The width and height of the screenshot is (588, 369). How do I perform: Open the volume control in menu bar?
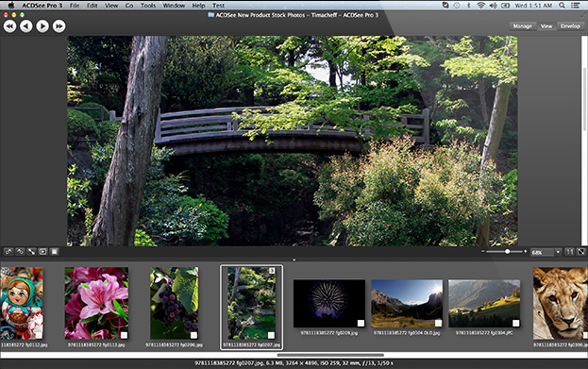[x=493, y=6]
